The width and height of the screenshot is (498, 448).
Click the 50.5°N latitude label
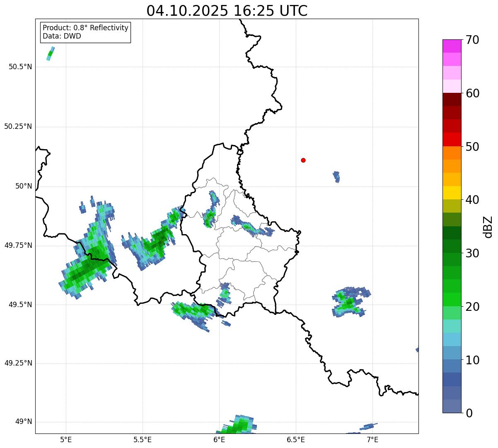(20, 67)
